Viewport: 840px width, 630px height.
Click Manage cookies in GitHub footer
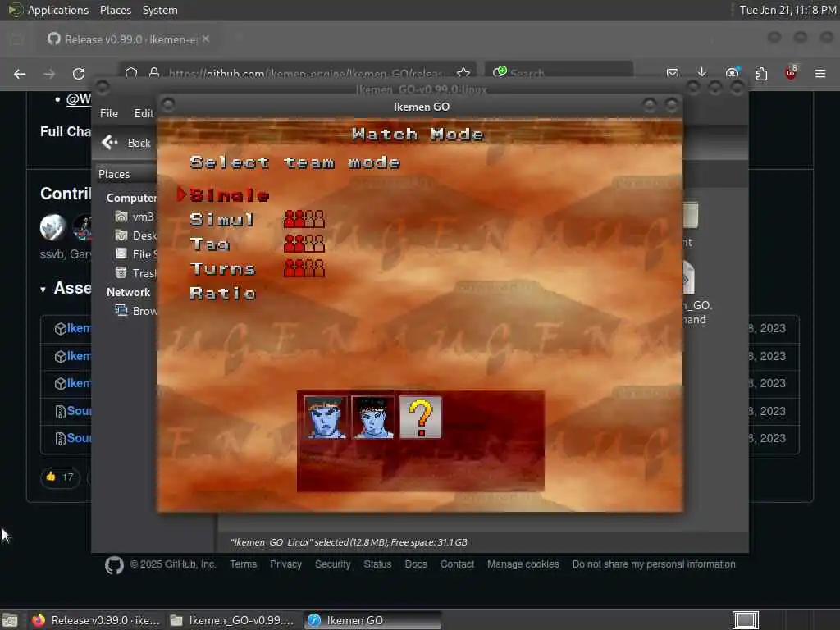[523, 564]
